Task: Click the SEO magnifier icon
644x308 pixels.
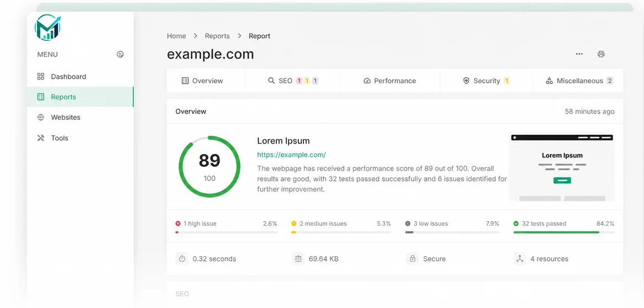Action: [x=271, y=81]
